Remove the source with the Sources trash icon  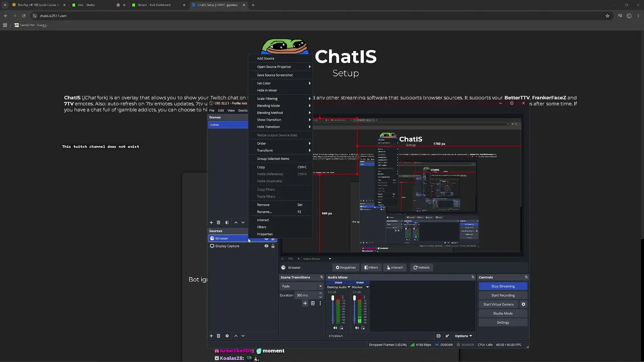[x=218, y=336]
